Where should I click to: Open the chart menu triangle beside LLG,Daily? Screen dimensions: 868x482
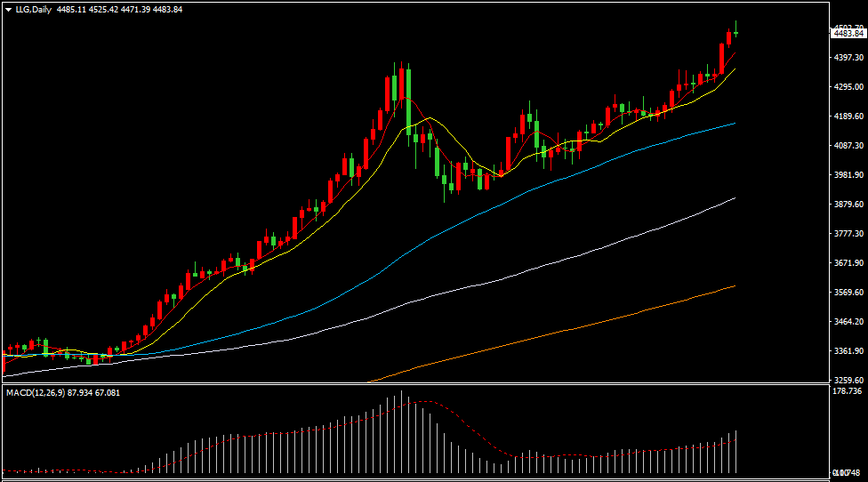pyautogui.click(x=8, y=10)
